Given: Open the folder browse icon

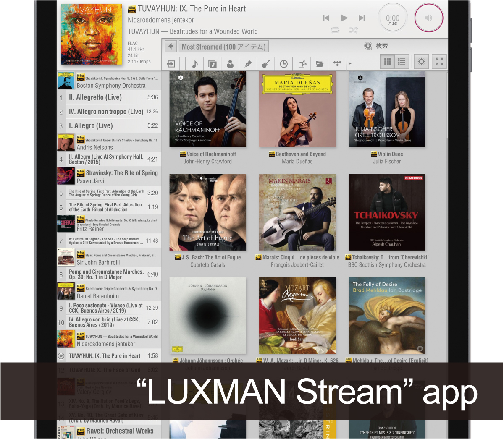Looking at the screenshot, I should click(x=320, y=64).
